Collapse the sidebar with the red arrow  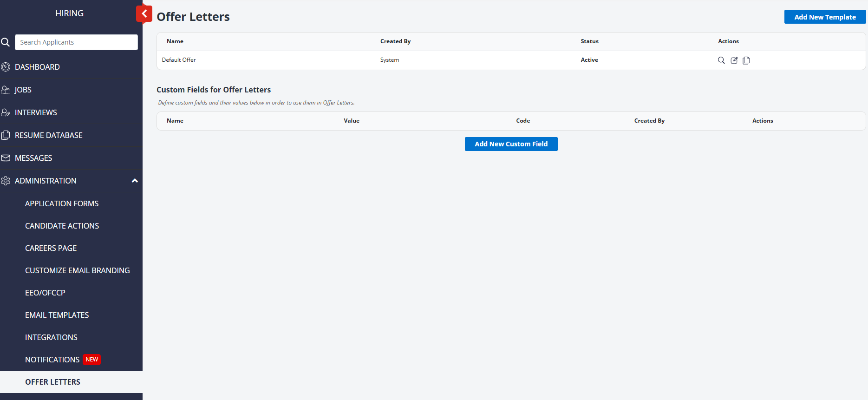click(144, 14)
